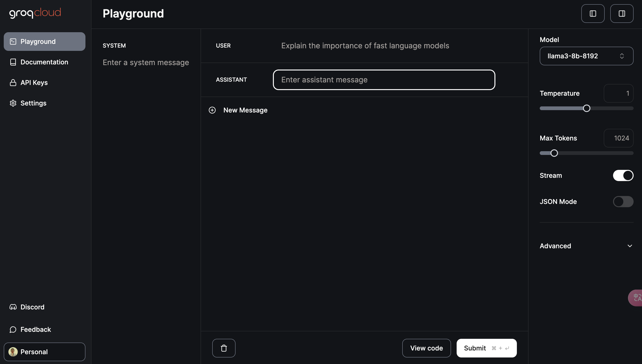Open the llama3-8b-8192 model dropdown
Viewport: 642px width, 364px height.
pyautogui.click(x=586, y=56)
